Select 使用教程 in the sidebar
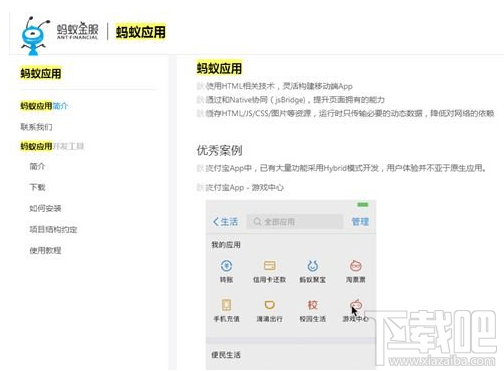 click(x=45, y=250)
